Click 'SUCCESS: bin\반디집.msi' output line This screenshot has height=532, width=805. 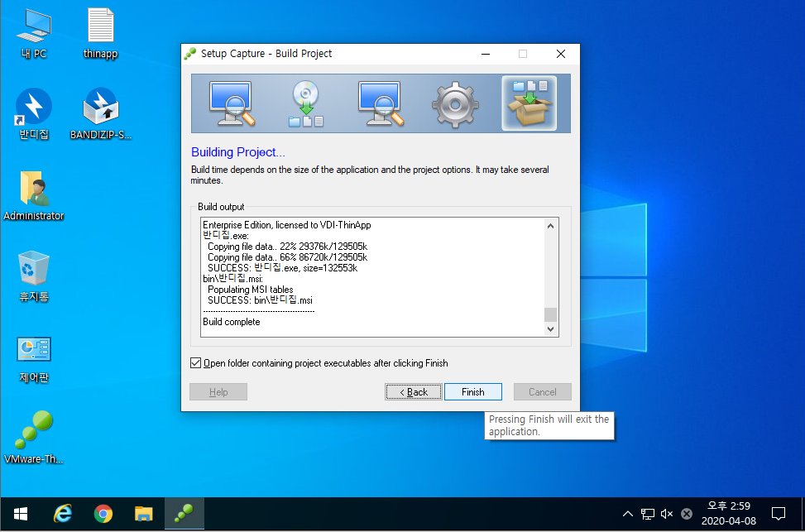pyautogui.click(x=260, y=300)
